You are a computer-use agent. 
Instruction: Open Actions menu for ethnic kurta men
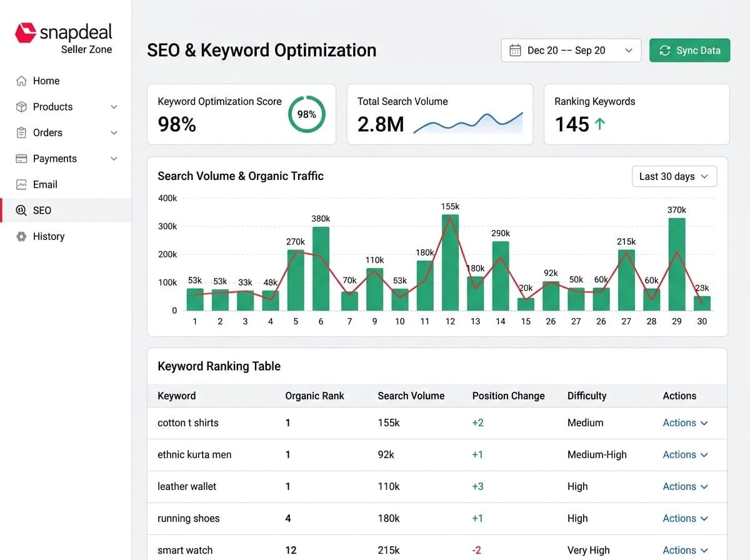685,455
